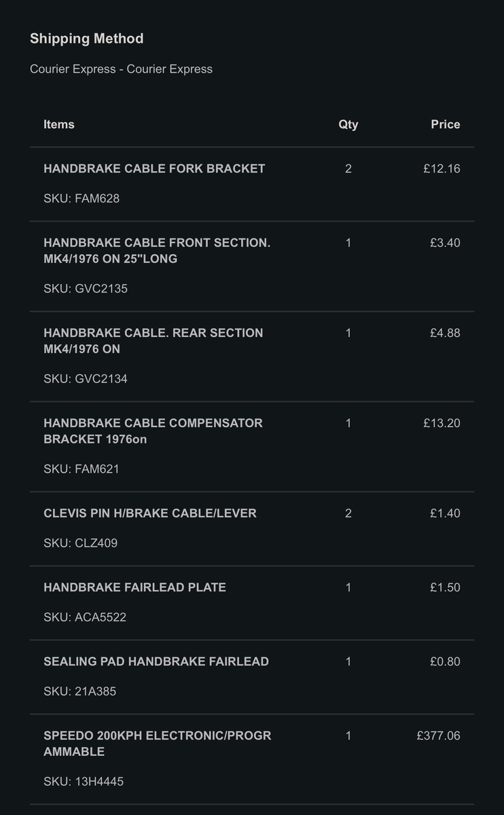The image size is (504, 815).
Task: Click the Items column header
Action: (x=59, y=124)
